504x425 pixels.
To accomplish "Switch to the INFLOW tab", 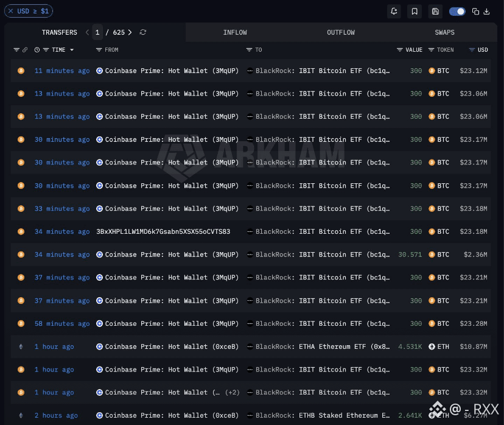I will click(x=235, y=32).
